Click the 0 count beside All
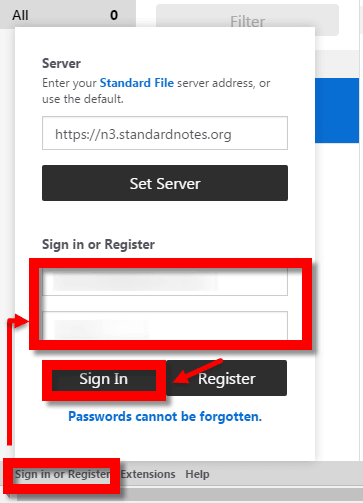Screen dimensions: 363x503 coord(114,15)
